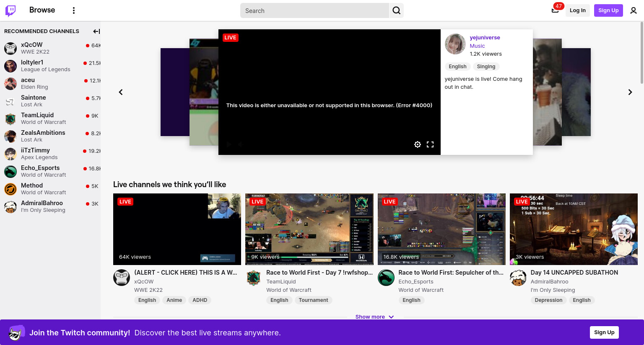Focus the Search input field
Image resolution: width=644 pixels, height=345 pixels.
pyautogui.click(x=314, y=10)
